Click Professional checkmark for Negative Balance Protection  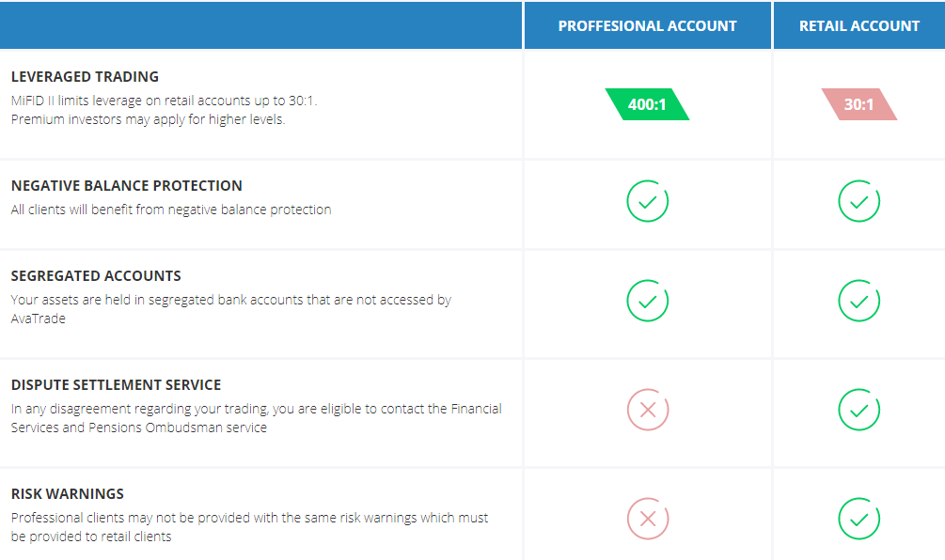(x=647, y=201)
